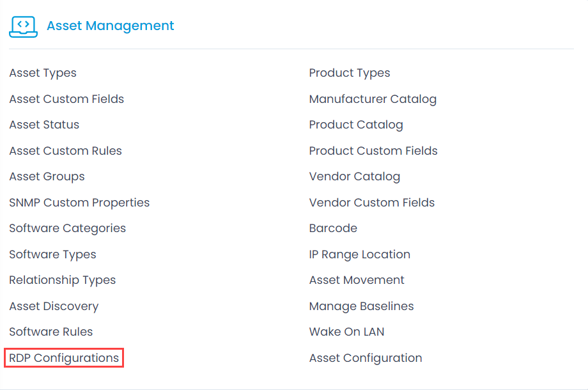Open Asset Types settings
This screenshot has width=588, height=390.
coord(43,73)
